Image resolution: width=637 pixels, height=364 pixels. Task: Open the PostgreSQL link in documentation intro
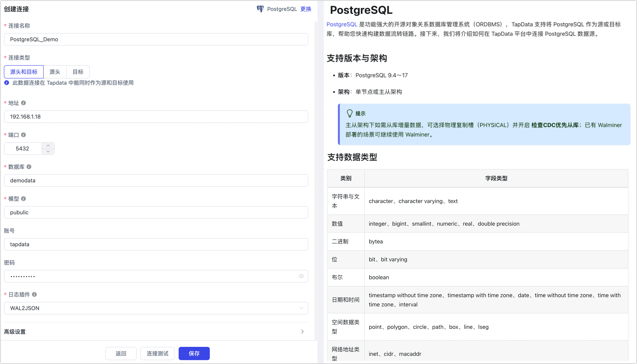[x=342, y=24]
